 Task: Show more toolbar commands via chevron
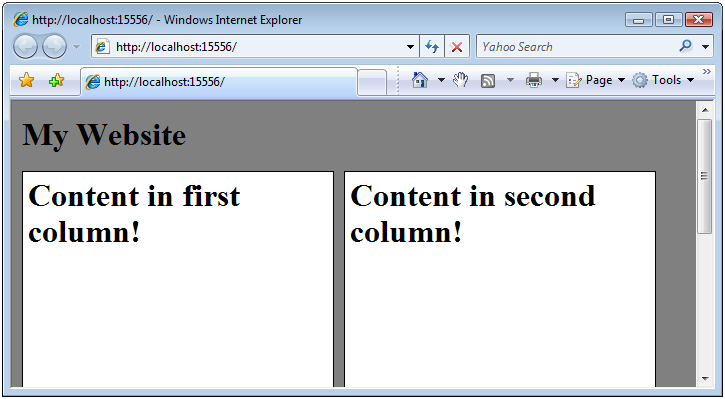706,71
